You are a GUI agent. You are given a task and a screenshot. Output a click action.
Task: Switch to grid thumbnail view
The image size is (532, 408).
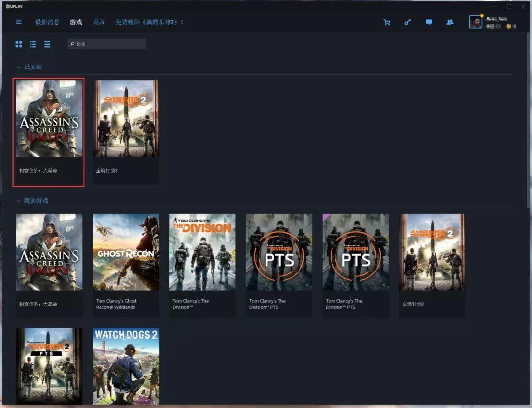coord(19,44)
